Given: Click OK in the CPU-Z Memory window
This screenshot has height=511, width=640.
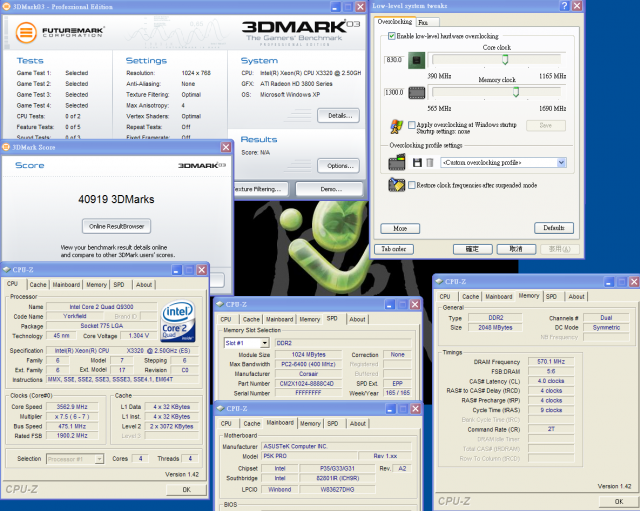Looking at the screenshot, I should 619,501.
